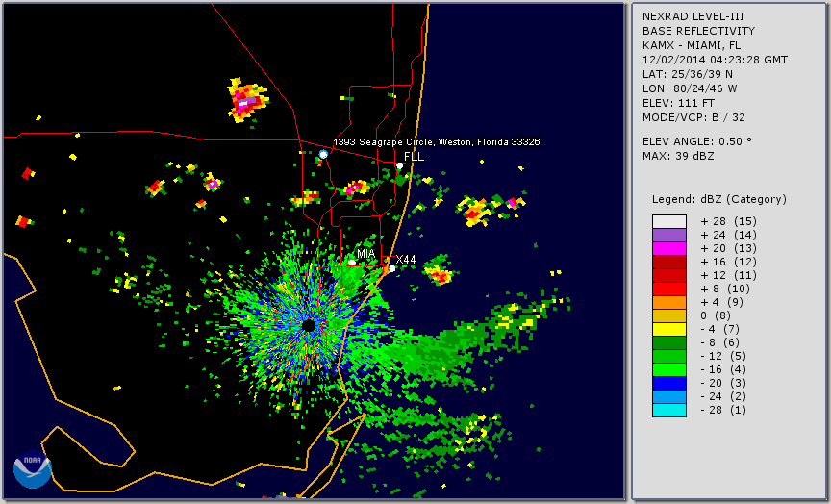Select the FLL airport marker dot

click(399, 165)
